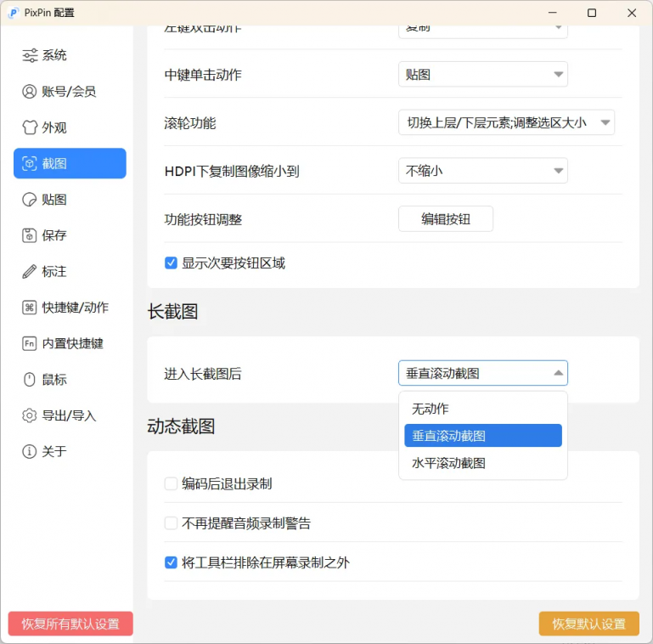Open 账号/会员 via its person icon
Image resolution: width=653 pixels, height=644 pixels.
tap(30, 92)
